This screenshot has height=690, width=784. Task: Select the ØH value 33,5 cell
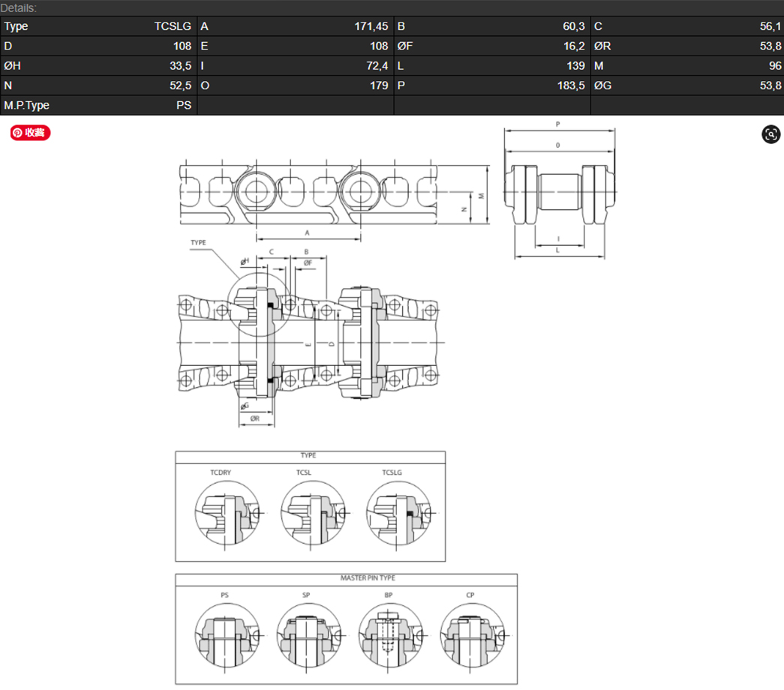click(x=98, y=66)
